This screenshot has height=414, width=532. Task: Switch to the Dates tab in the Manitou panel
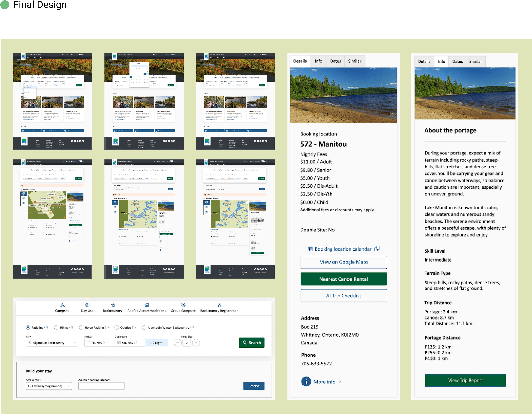[x=335, y=61]
